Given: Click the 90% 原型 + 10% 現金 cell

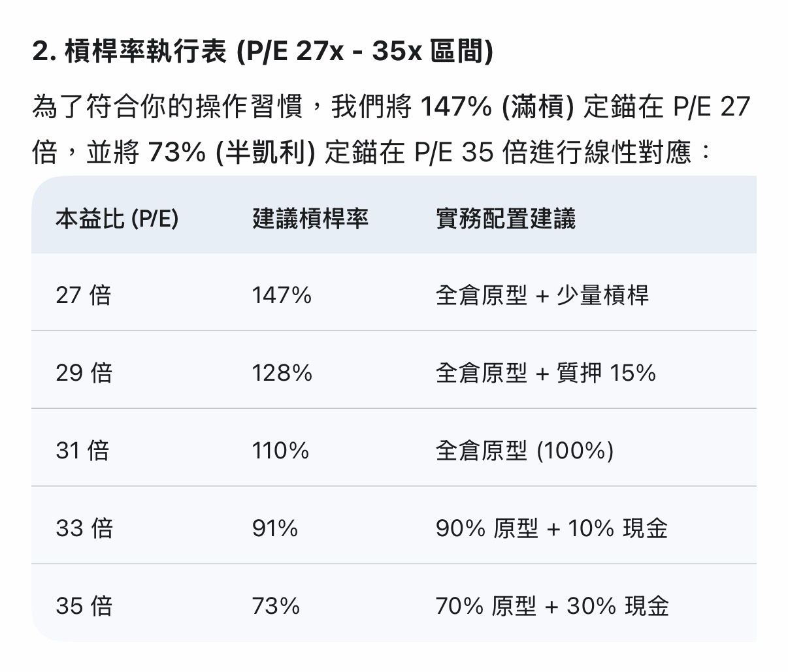Looking at the screenshot, I should (551, 528).
